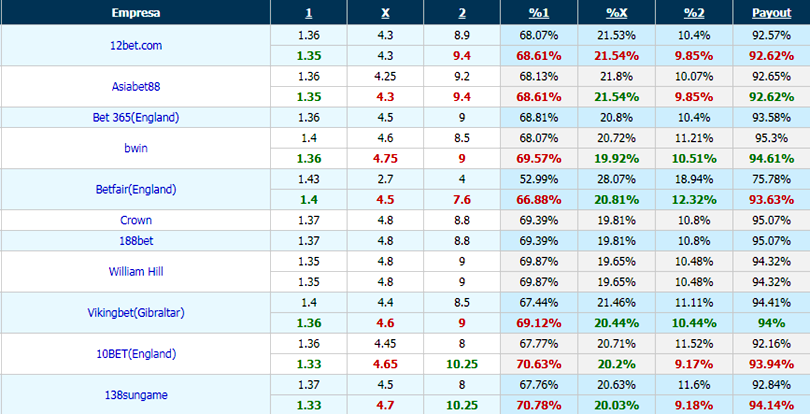Screen dimensions: 810x414
Task: Sort by the "1" home odds column header
Action: pyautogui.click(x=308, y=13)
